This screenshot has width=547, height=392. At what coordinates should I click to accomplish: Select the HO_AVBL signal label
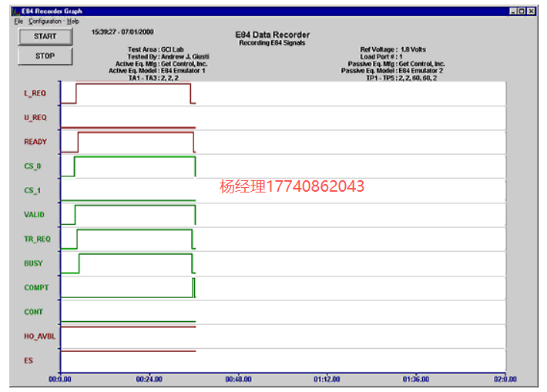(x=39, y=336)
